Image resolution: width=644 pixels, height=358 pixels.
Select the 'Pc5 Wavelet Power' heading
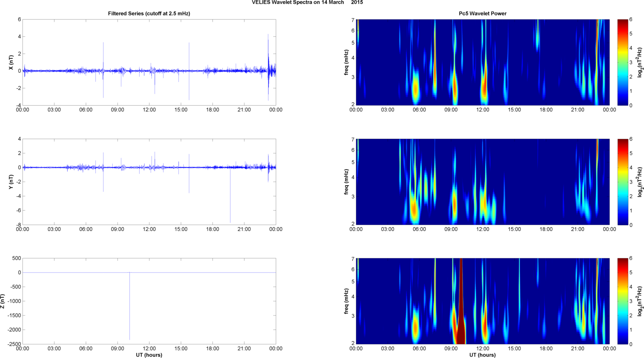483,13
